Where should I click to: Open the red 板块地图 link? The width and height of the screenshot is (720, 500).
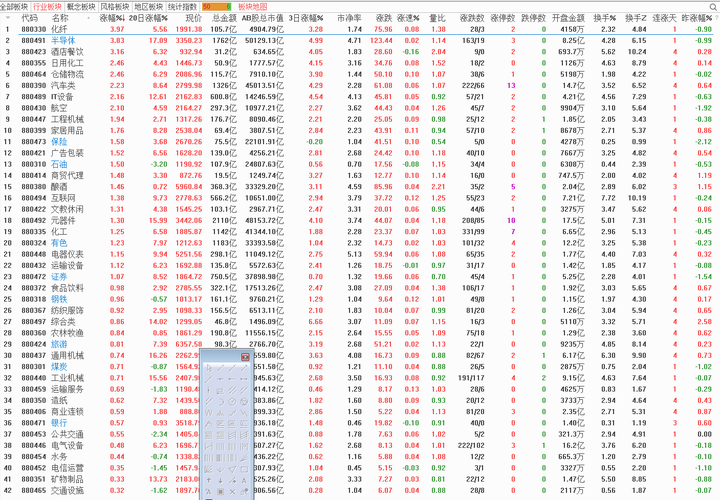(x=253, y=7)
